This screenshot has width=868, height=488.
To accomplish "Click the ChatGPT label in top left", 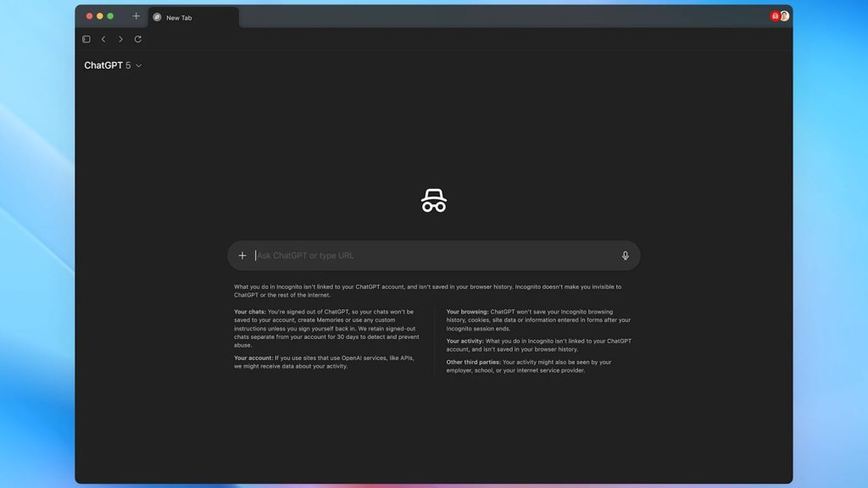I will click(x=102, y=65).
